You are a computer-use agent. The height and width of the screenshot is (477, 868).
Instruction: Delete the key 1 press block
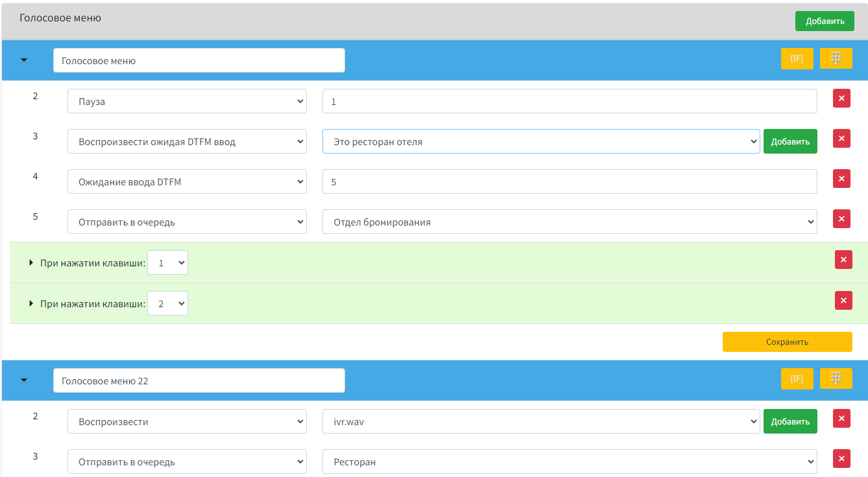pyautogui.click(x=843, y=260)
